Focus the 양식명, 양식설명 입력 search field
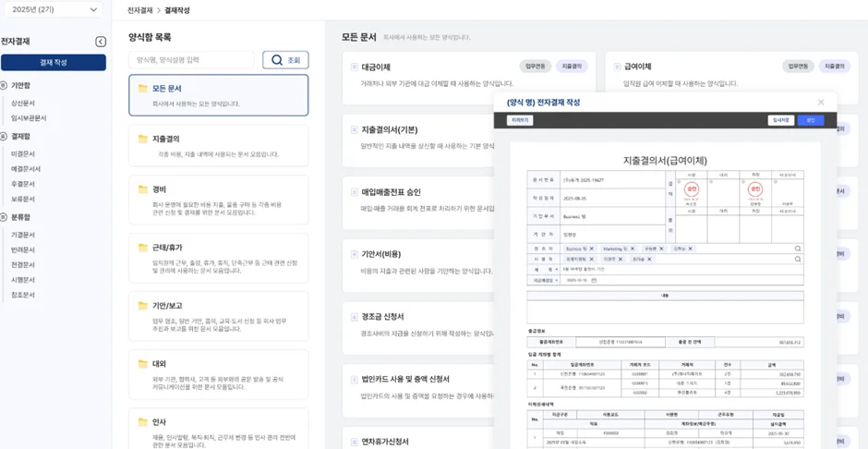 click(x=191, y=60)
